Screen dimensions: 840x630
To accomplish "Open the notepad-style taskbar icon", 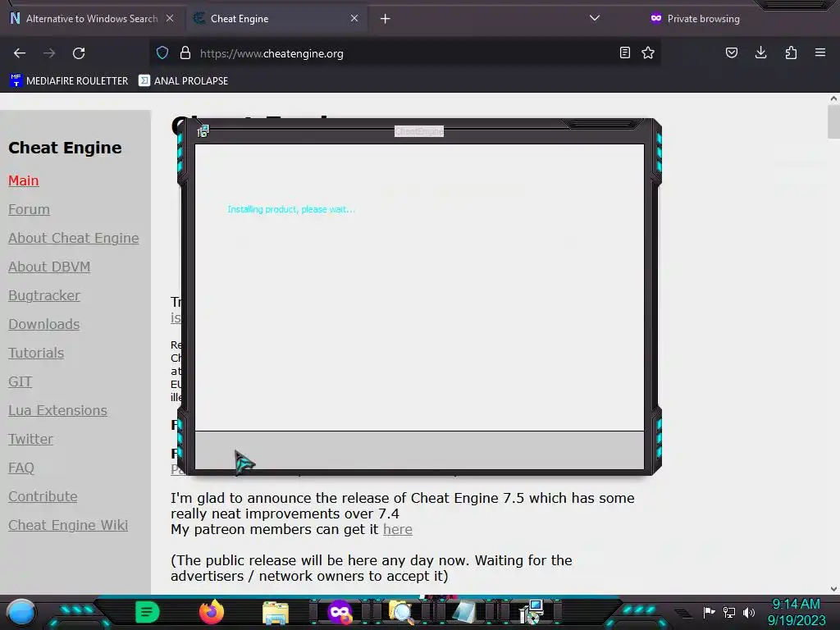I will (x=464, y=612).
